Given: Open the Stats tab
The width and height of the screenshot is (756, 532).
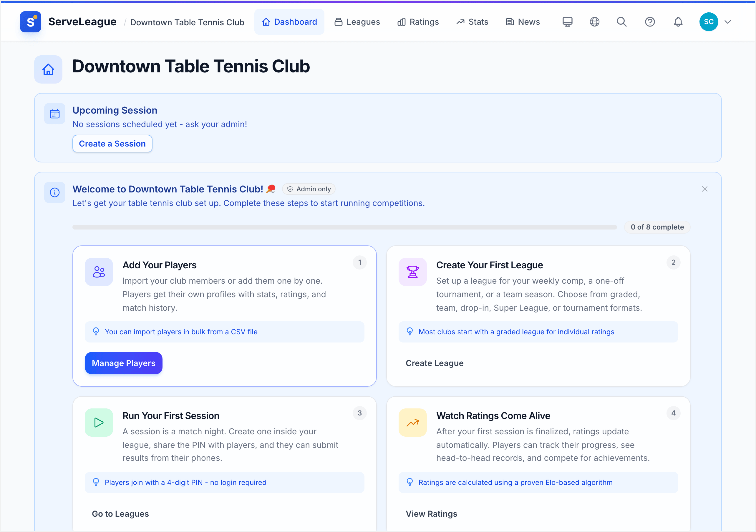Looking at the screenshot, I should (x=472, y=22).
